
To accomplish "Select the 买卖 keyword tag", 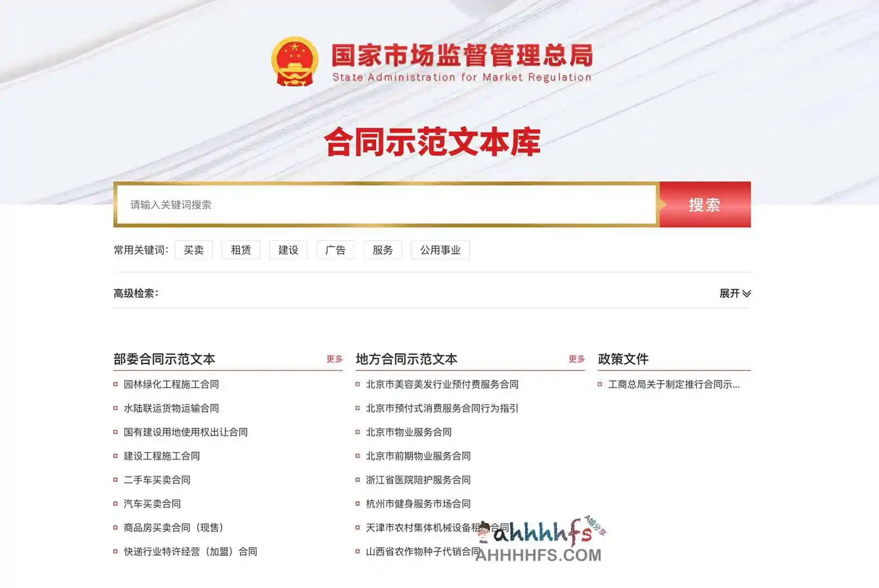I will tap(193, 250).
